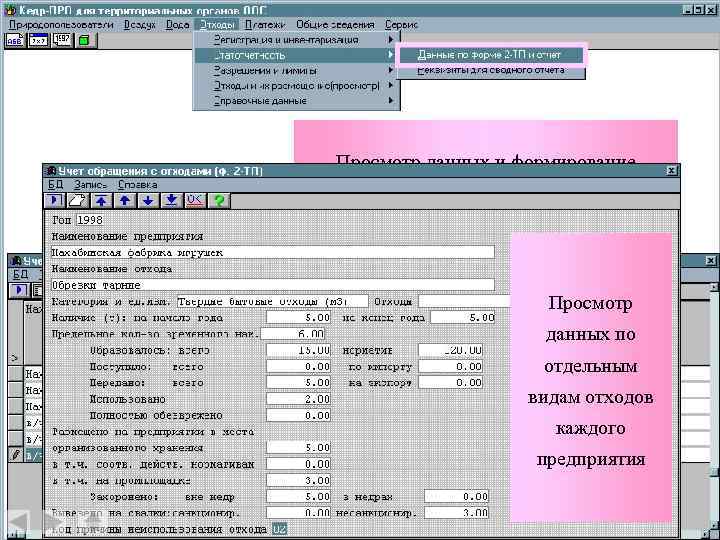The width and height of the screenshot is (720, 540).
Task: Click the category field Твердые бытовые отходы
Action: point(272,302)
